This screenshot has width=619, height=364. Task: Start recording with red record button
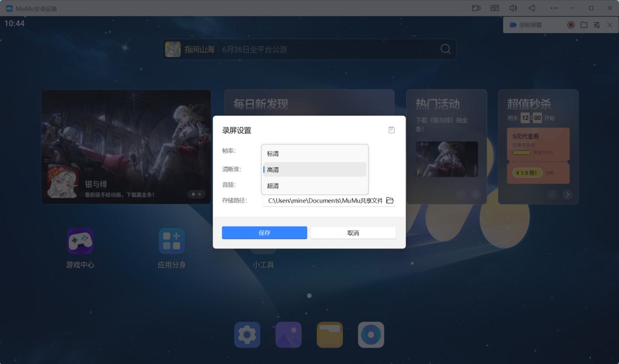(571, 25)
